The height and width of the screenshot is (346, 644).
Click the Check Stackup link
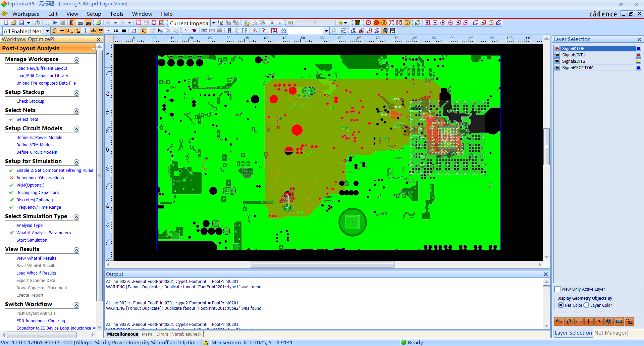[x=30, y=101]
